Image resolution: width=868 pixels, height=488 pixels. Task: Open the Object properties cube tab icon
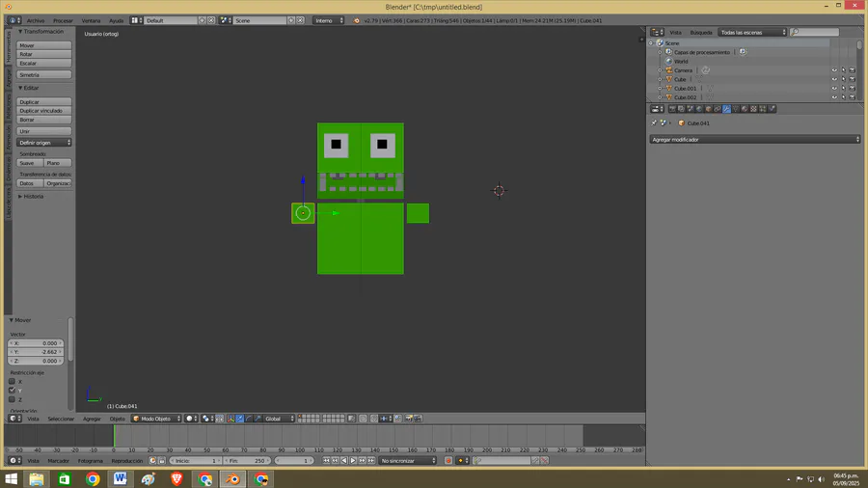click(709, 109)
